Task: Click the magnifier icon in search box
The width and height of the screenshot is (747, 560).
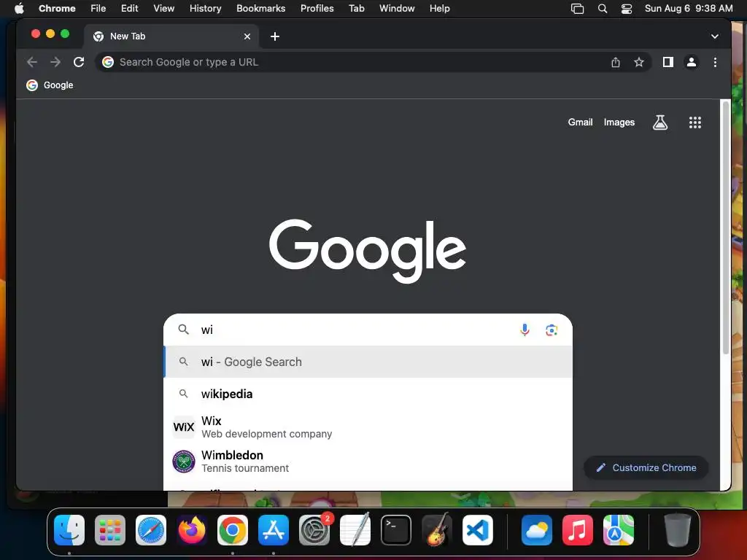Action: pyautogui.click(x=183, y=329)
